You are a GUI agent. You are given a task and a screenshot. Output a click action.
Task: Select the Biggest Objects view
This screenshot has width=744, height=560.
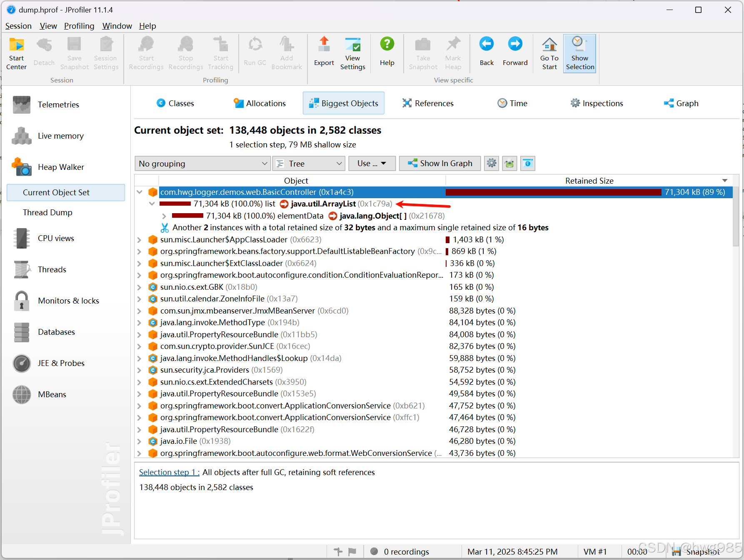[344, 103]
